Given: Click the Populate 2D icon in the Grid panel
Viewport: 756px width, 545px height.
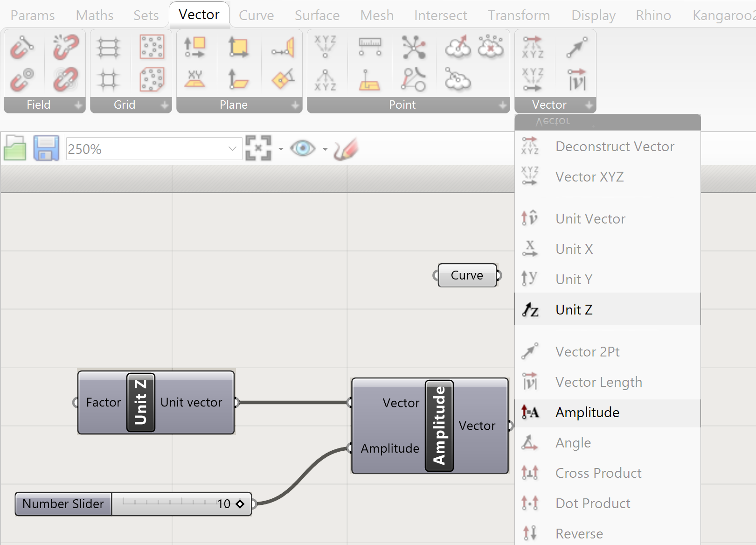Looking at the screenshot, I should coord(152,47).
